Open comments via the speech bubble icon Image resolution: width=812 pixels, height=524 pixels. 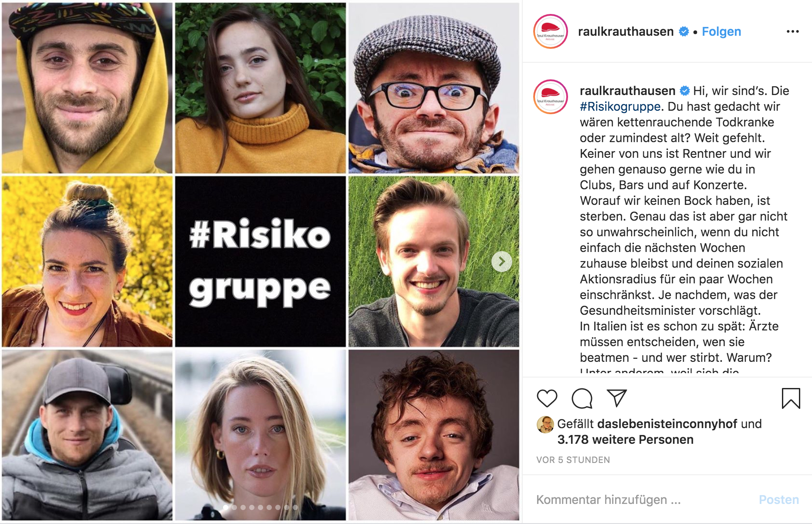point(582,398)
